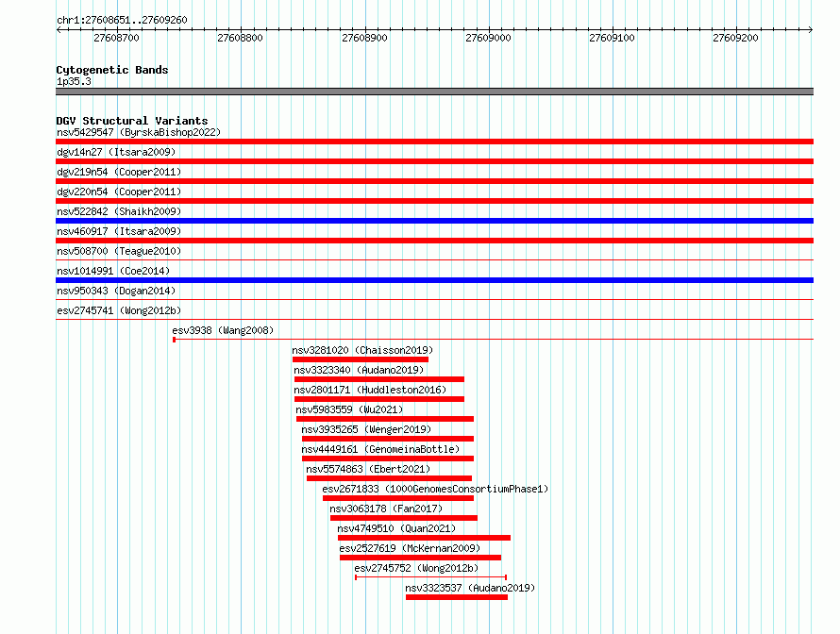Select the red bar under nsv4749510

[x=425, y=538]
